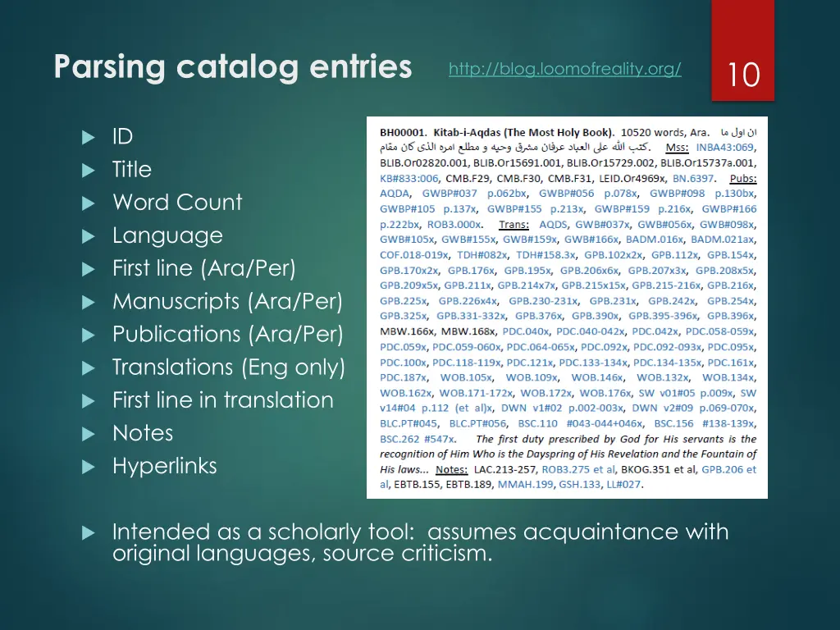Click the 'MBW.166x' reference
Viewport: 840px width, 630px height.
pos(407,332)
